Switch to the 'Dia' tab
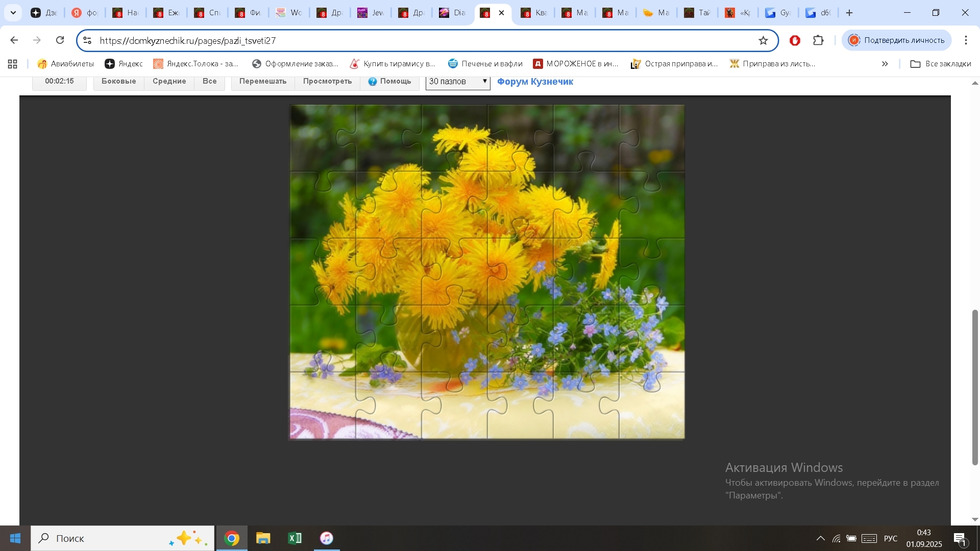Image resolution: width=980 pixels, height=551 pixels. click(452, 13)
